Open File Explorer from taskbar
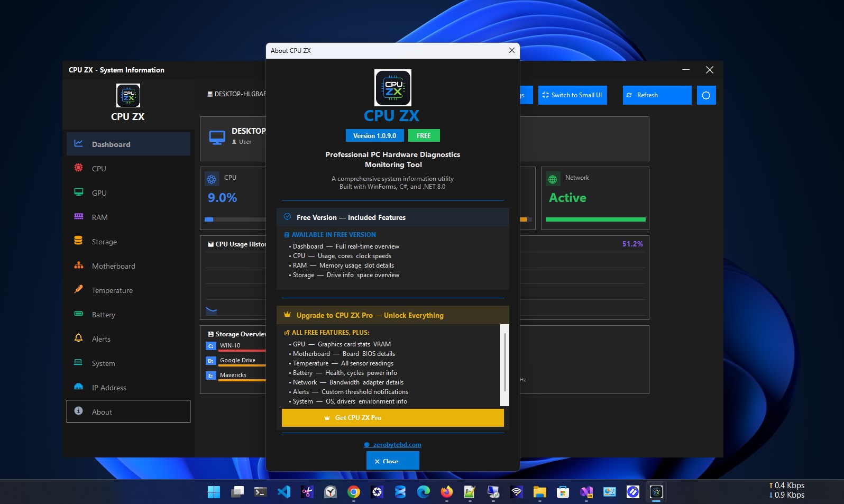The image size is (844, 504). [x=539, y=492]
